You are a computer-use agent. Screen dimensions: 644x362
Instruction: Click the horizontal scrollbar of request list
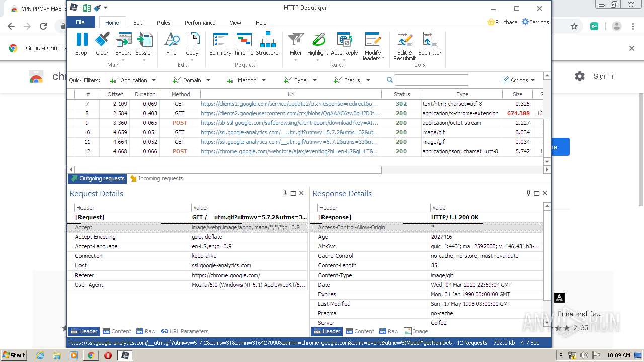tap(228, 170)
